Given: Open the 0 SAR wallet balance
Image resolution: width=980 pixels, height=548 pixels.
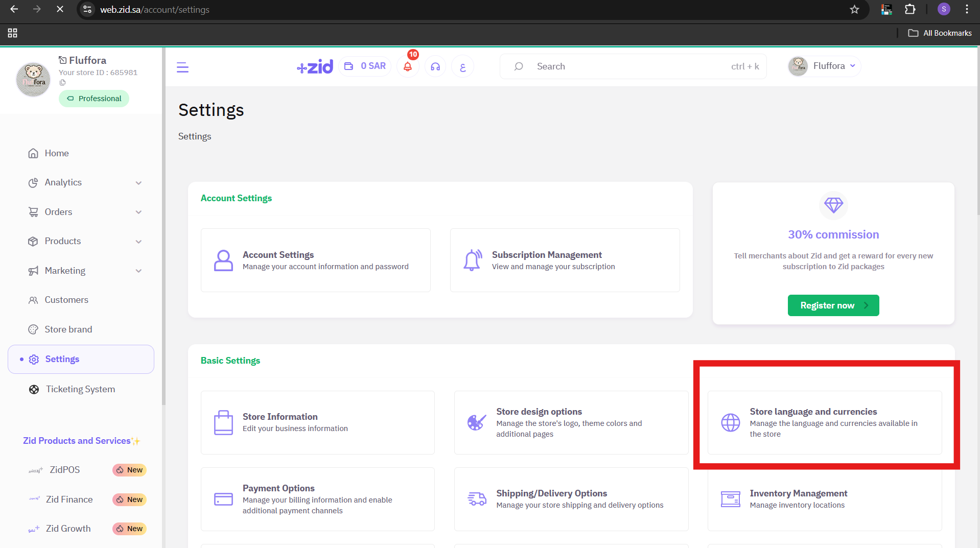Looking at the screenshot, I should pos(365,66).
